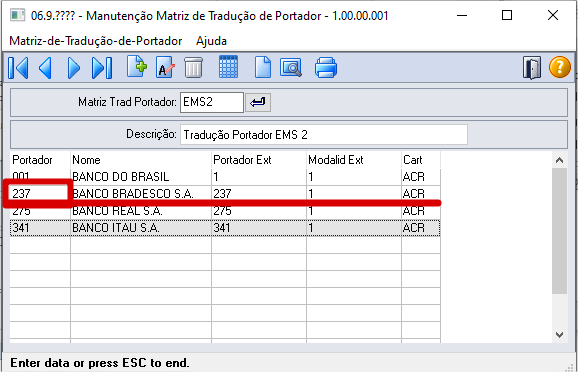Jump to the last record

(102, 68)
